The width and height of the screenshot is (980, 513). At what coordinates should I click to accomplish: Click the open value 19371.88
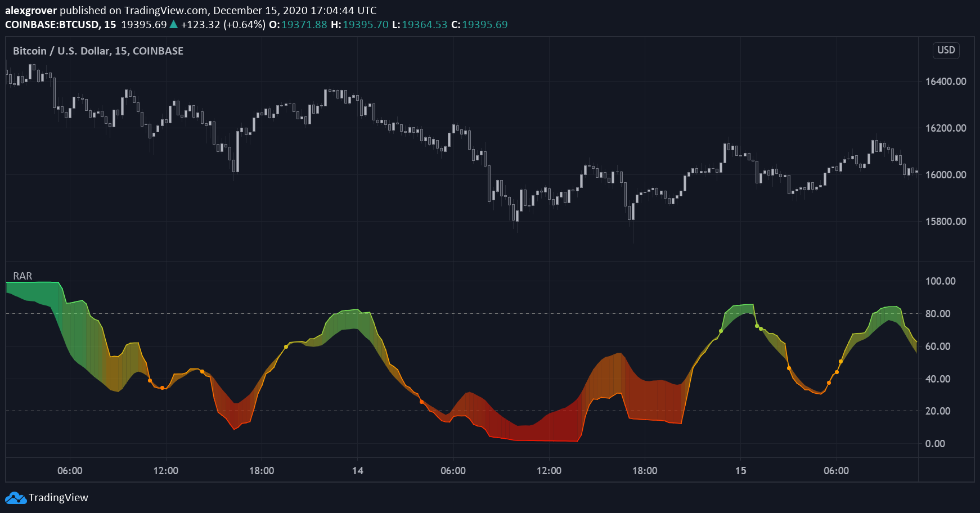[x=304, y=25]
